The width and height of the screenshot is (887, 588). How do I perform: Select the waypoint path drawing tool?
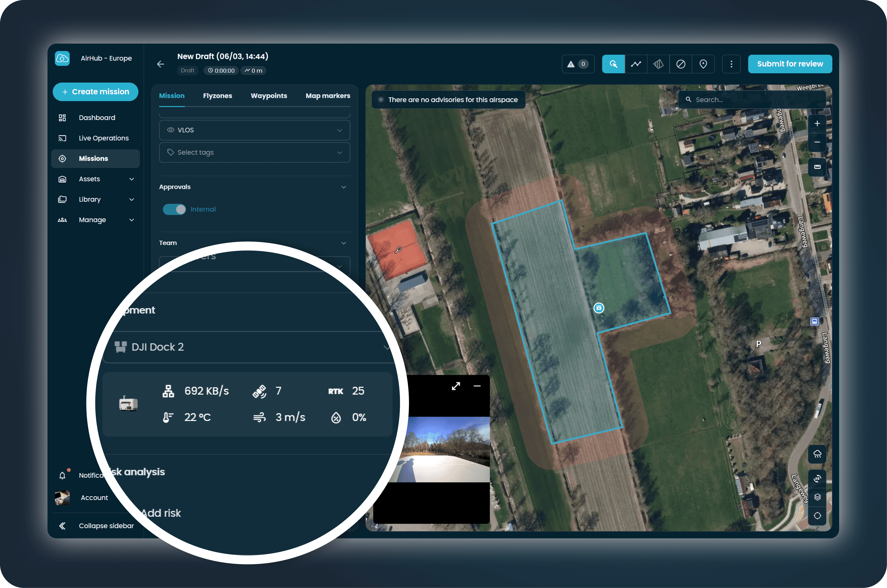pyautogui.click(x=636, y=64)
